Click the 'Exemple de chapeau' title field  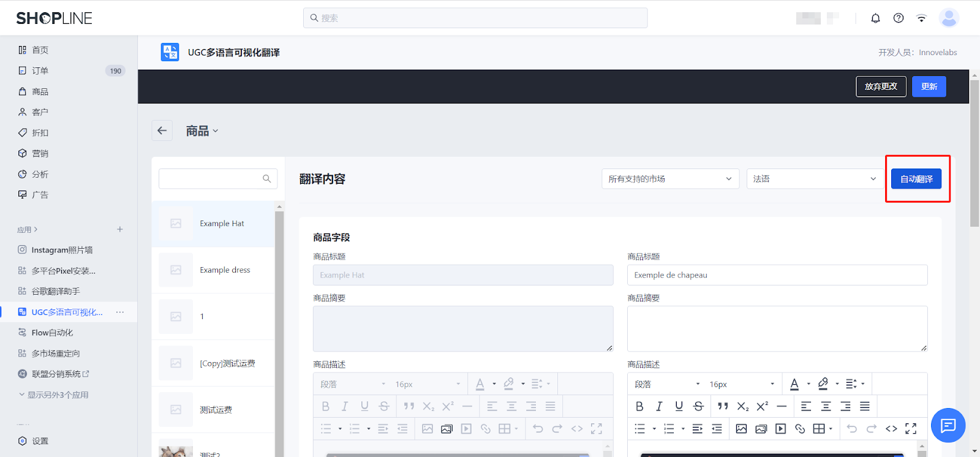coord(777,275)
